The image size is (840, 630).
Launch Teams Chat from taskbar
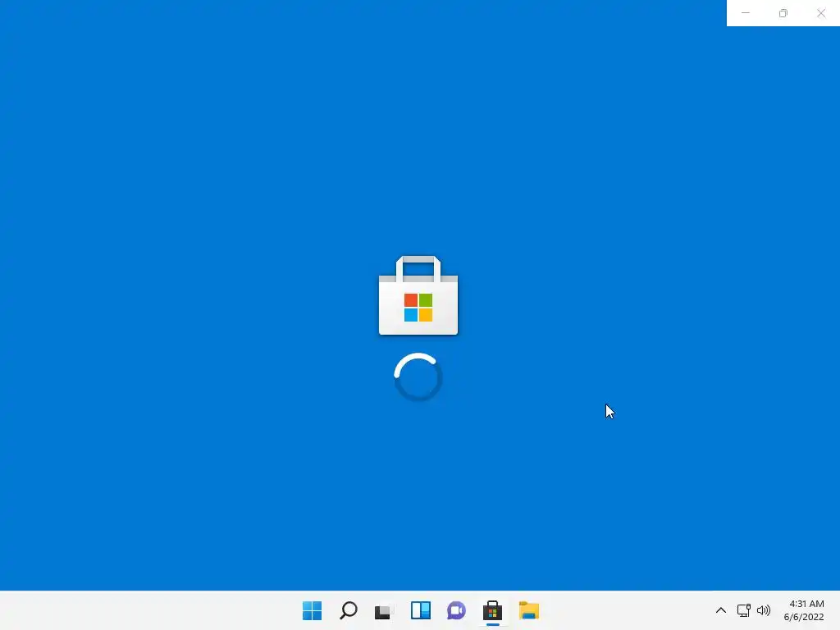(456, 610)
